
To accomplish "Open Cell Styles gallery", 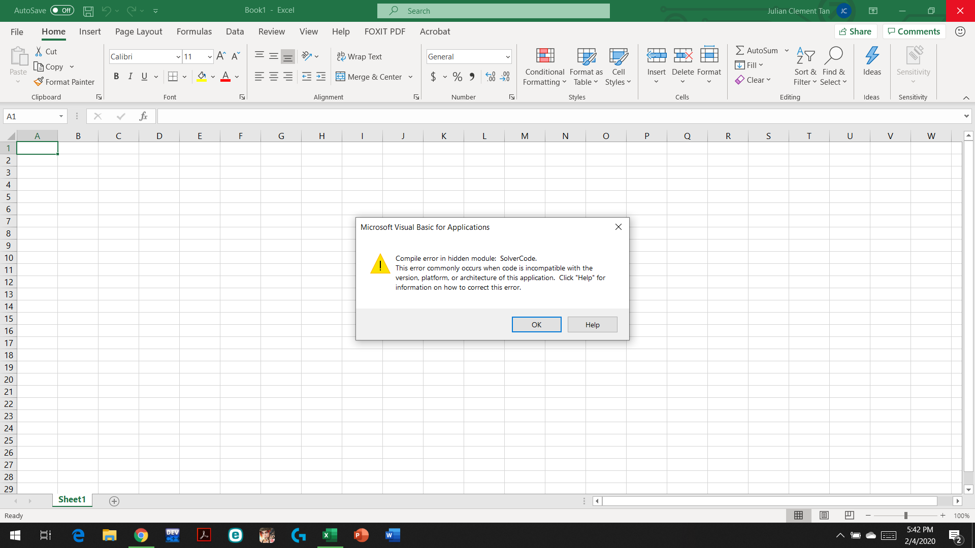I will coord(618,66).
